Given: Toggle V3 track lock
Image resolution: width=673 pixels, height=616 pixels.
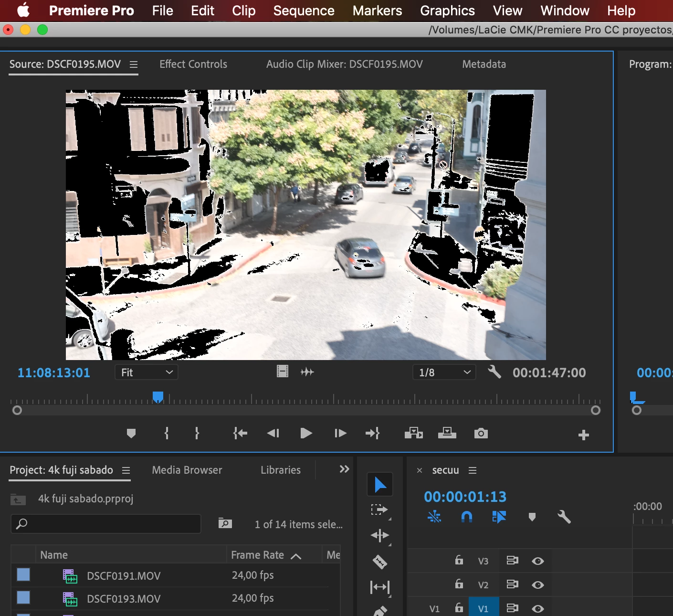Looking at the screenshot, I should coord(459,560).
